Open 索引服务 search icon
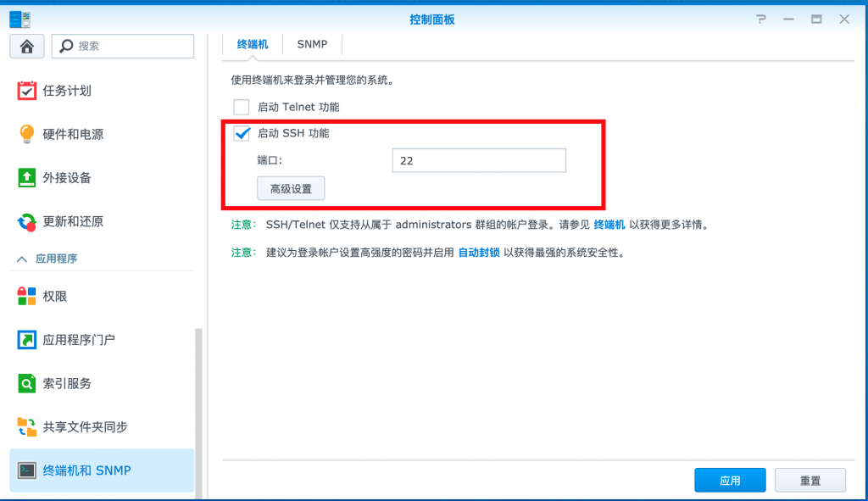The image size is (868, 501). (x=27, y=384)
